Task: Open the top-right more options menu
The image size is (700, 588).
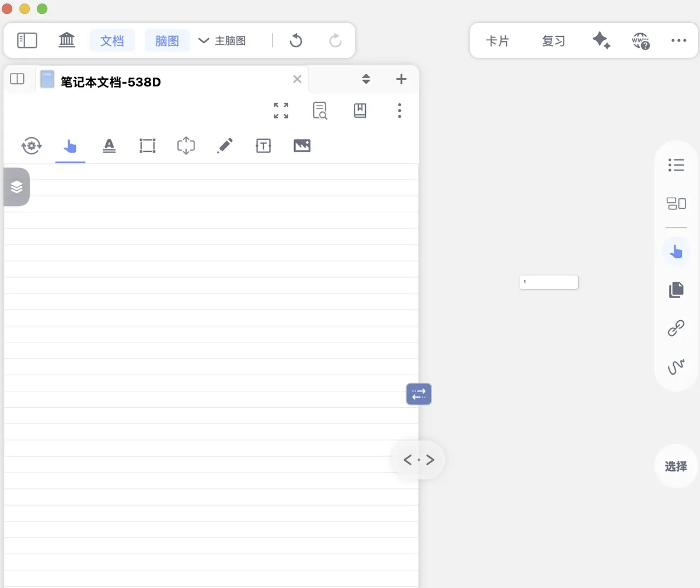Action: point(679,41)
